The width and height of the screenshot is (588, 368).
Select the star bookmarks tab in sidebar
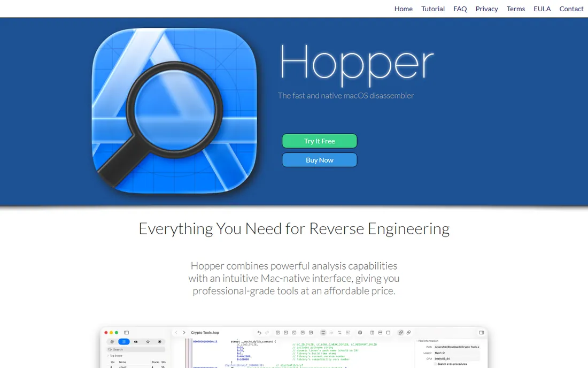coord(148,342)
